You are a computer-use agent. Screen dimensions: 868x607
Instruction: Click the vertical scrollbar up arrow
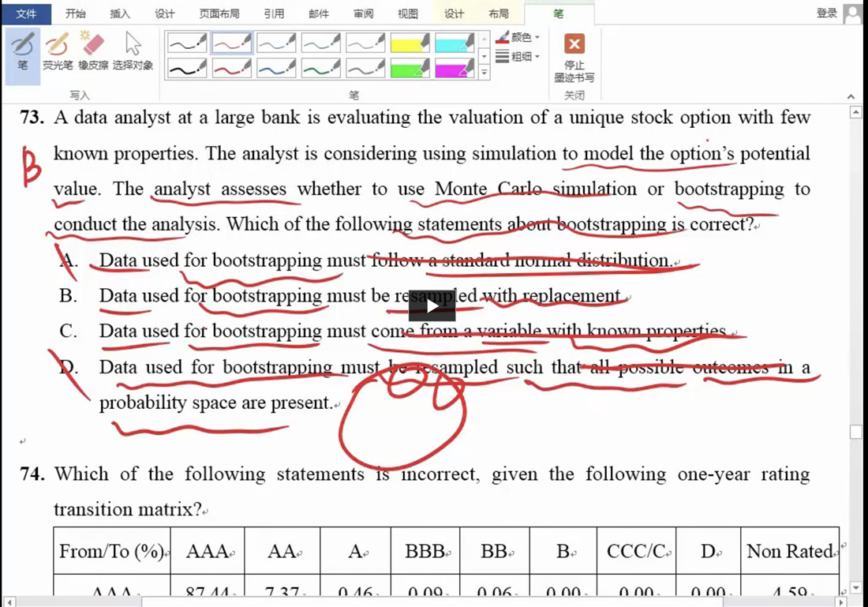[x=856, y=112]
